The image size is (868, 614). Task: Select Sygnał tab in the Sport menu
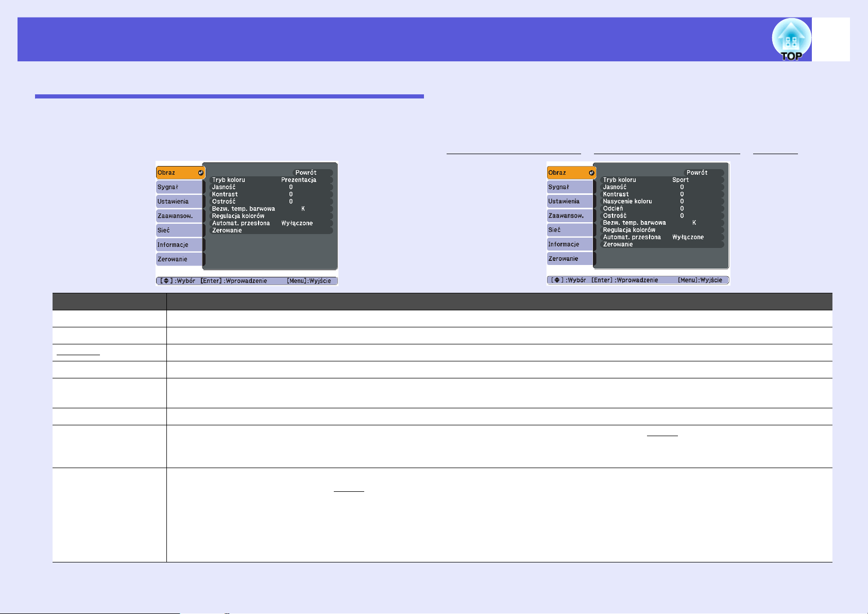click(x=570, y=187)
